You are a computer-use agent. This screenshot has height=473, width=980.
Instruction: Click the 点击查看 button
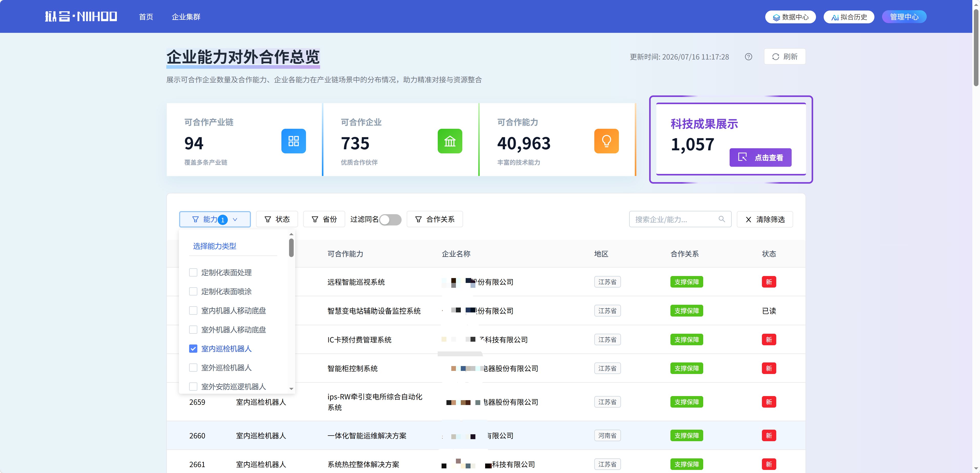[x=760, y=157]
